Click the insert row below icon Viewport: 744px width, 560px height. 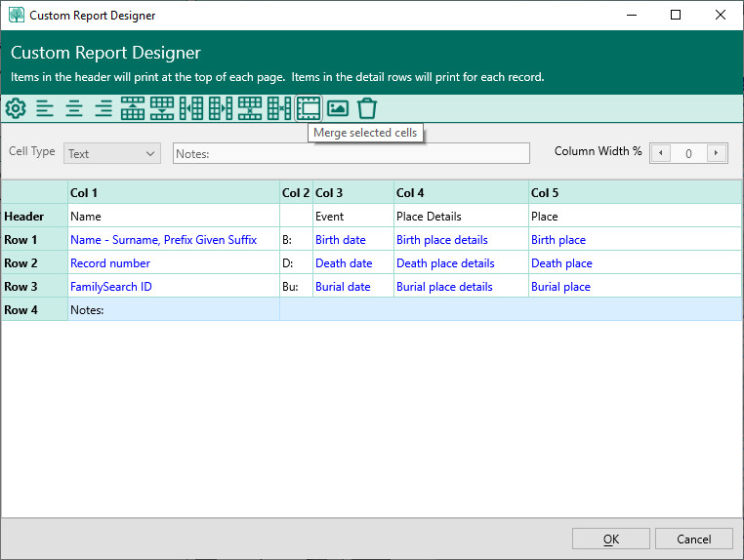pos(162,109)
